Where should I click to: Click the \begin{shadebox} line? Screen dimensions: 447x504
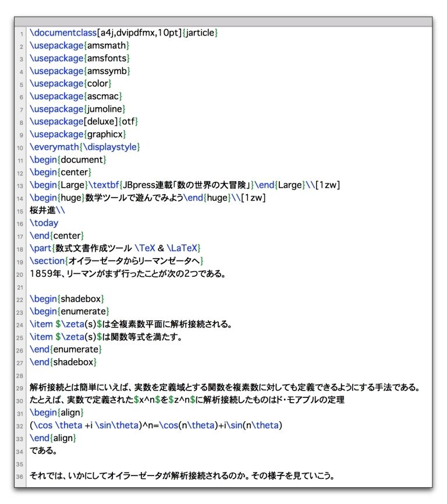coord(67,299)
